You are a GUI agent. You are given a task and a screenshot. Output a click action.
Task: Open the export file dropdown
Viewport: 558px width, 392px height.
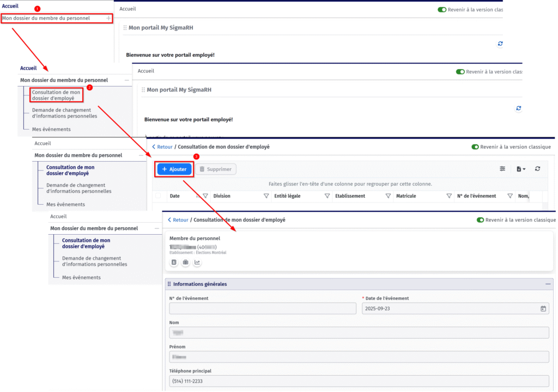click(x=520, y=169)
